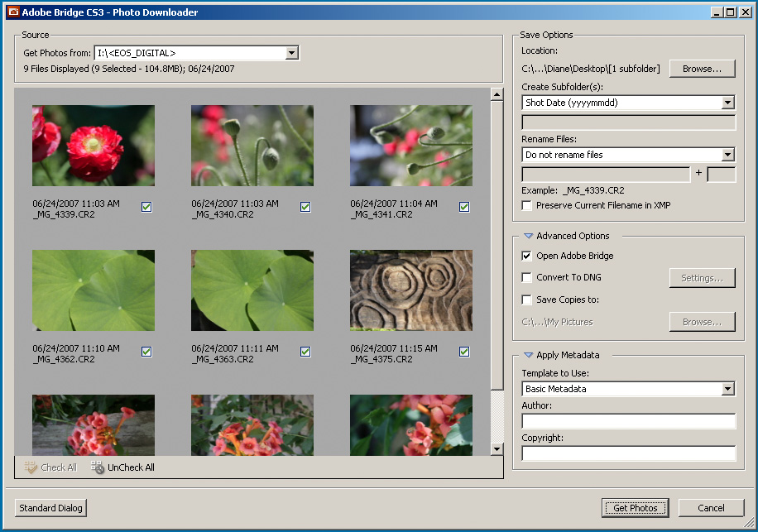
Task: Open the Get Photos from dropdown
Action: pos(291,53)
